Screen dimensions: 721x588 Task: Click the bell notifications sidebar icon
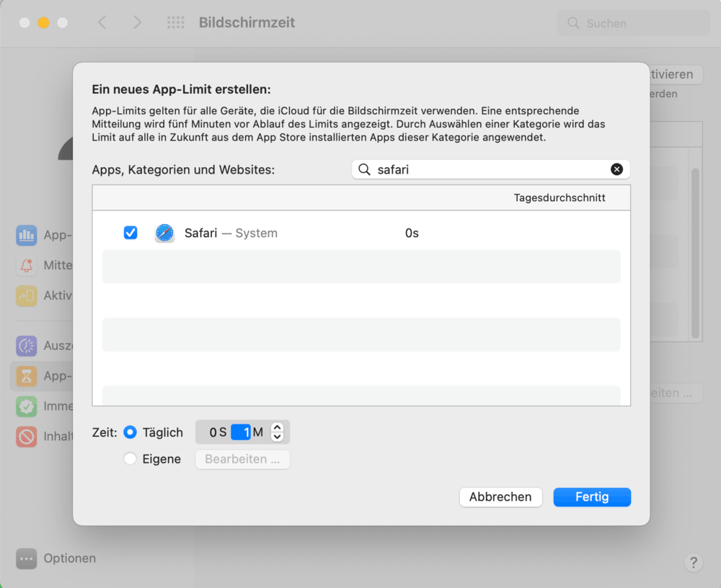(27, 265)
